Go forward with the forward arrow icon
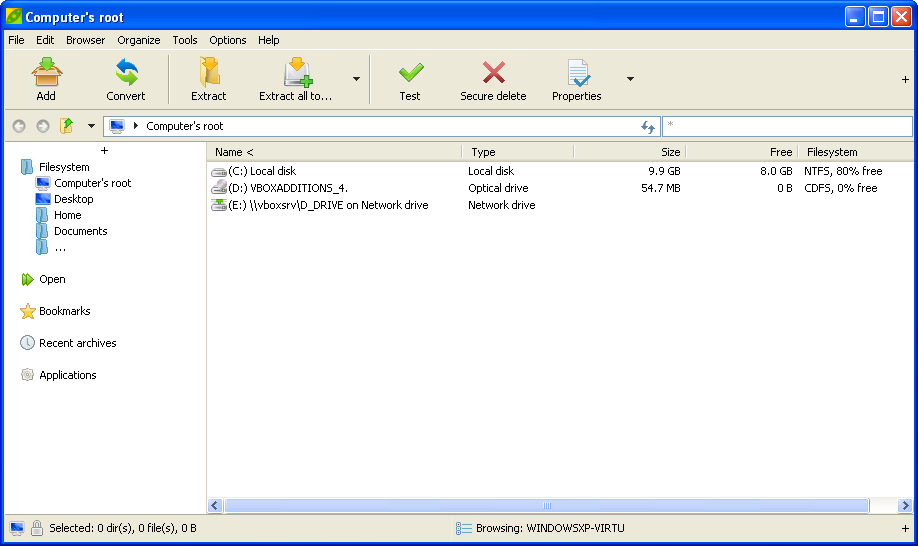918x546 pixels. tap(43, 126)
